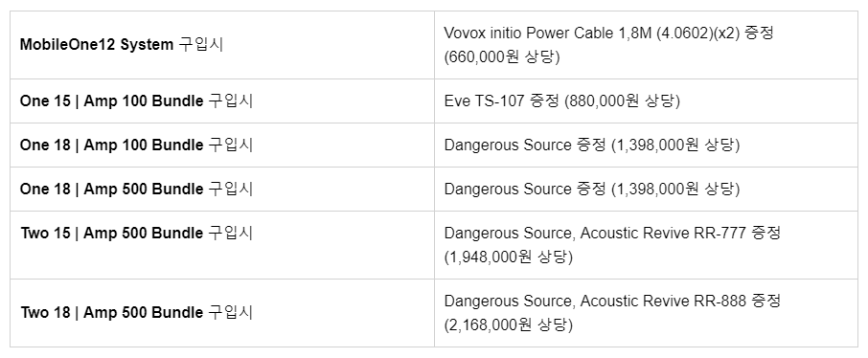The height and width of the screenshot is (358, 868).
Task: Click 구입시 next to Two 15 bundle
Action: point(230,233)
